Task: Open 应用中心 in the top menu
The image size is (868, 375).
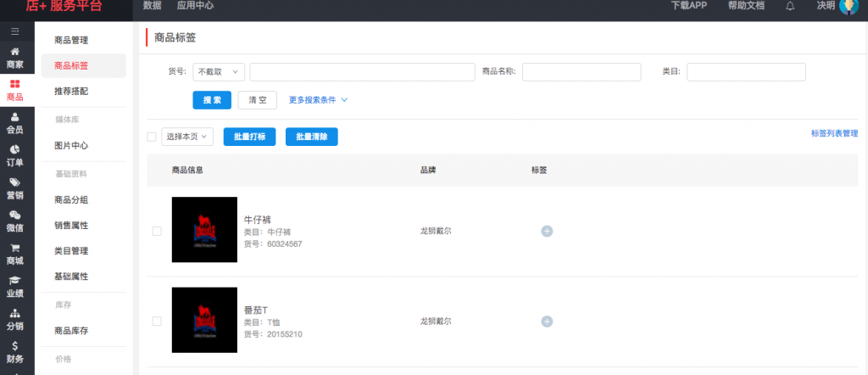Action: (x=195, y=6)
